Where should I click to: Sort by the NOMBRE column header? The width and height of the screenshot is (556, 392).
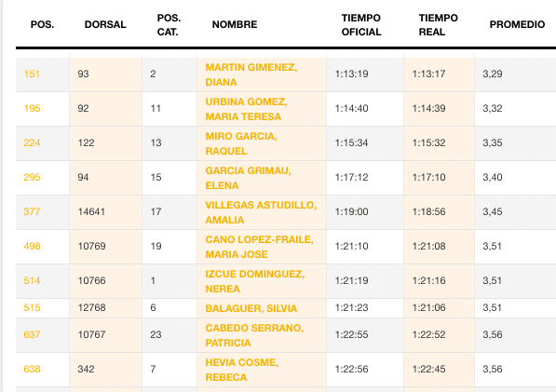(235, 24)
